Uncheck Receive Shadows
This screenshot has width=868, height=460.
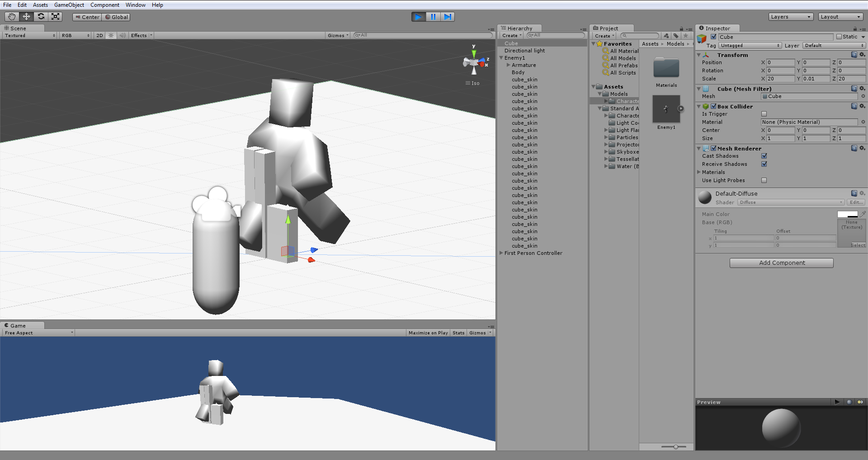[764, 164]
